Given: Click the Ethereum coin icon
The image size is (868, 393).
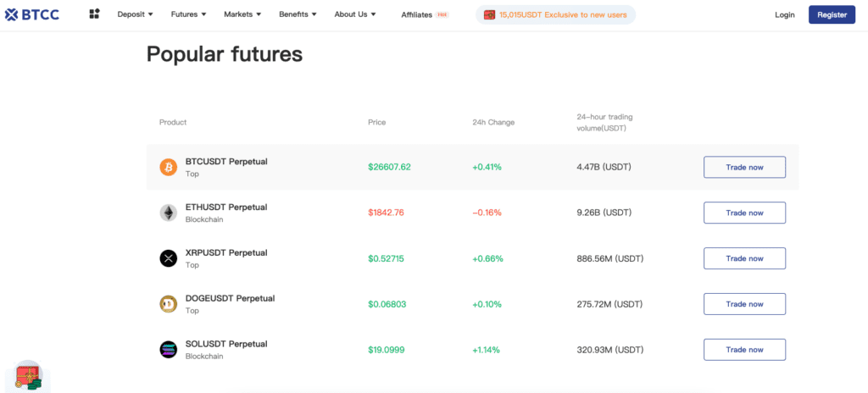Looking at the screenshot, I should pyautogui.click(x=169, y=213).
